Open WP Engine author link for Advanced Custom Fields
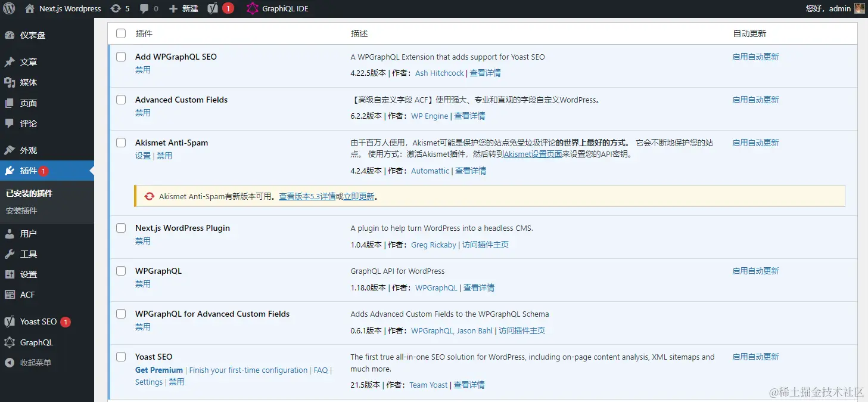Image resolution: width=868 pixels, height=402 pixels. (x=430, y=116)
